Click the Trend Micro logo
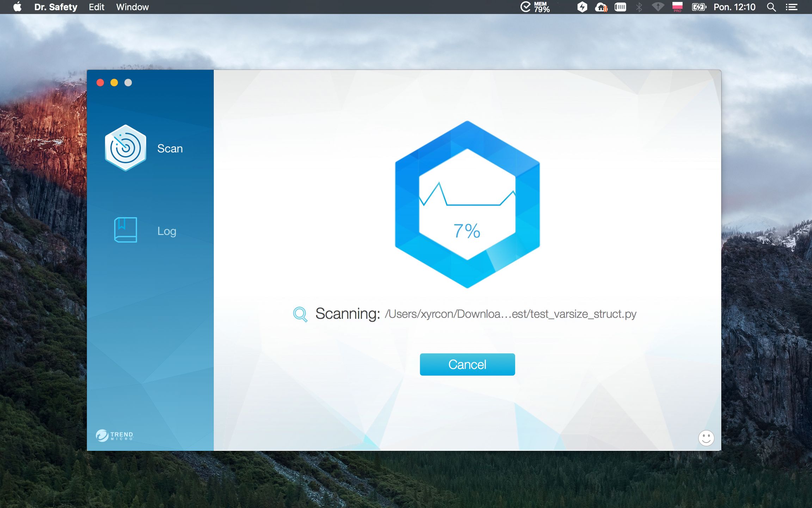The width and height of the screenshot is (812, 508). pyautogui.click(x=115, y=436)
